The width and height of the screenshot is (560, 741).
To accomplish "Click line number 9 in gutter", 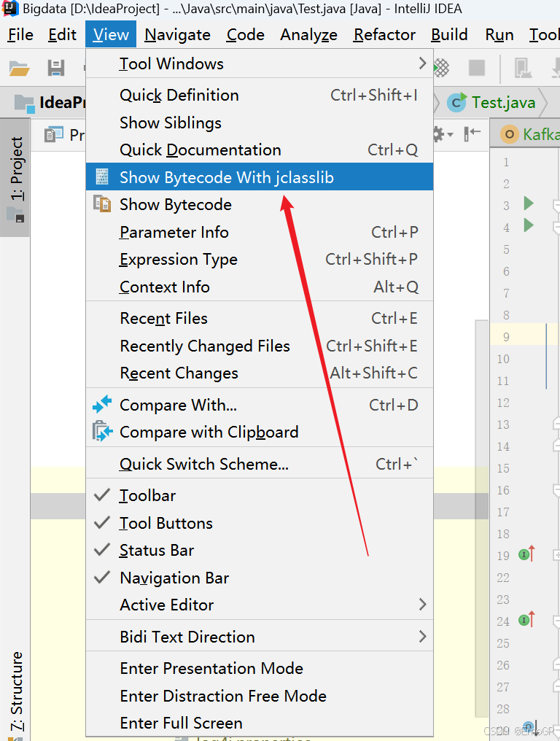I will click(506, 337).
